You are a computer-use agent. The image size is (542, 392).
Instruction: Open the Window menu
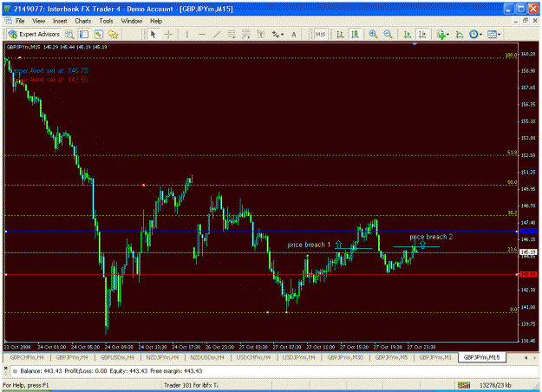point(132,21)
